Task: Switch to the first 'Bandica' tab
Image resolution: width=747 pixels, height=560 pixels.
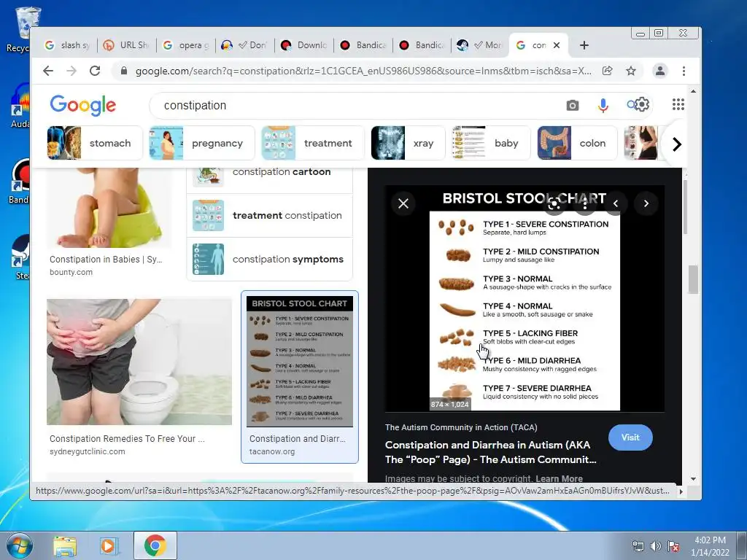Action: coord(363,45)
